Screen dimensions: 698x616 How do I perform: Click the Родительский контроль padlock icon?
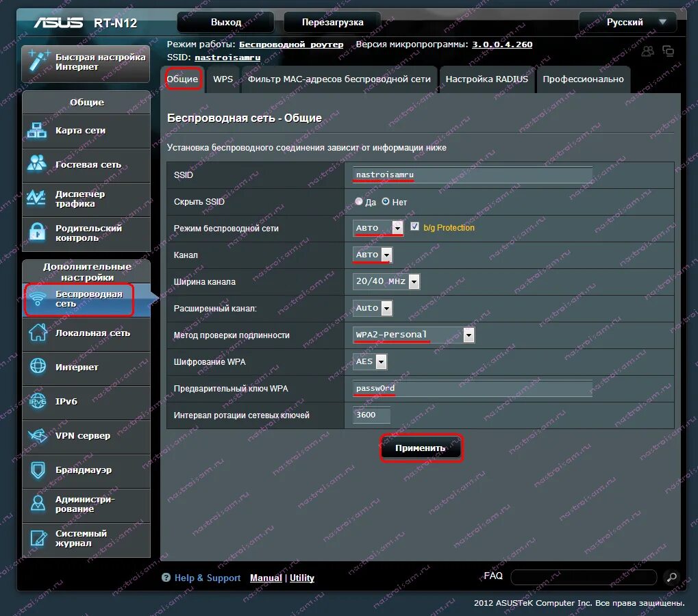pos(38,232)
